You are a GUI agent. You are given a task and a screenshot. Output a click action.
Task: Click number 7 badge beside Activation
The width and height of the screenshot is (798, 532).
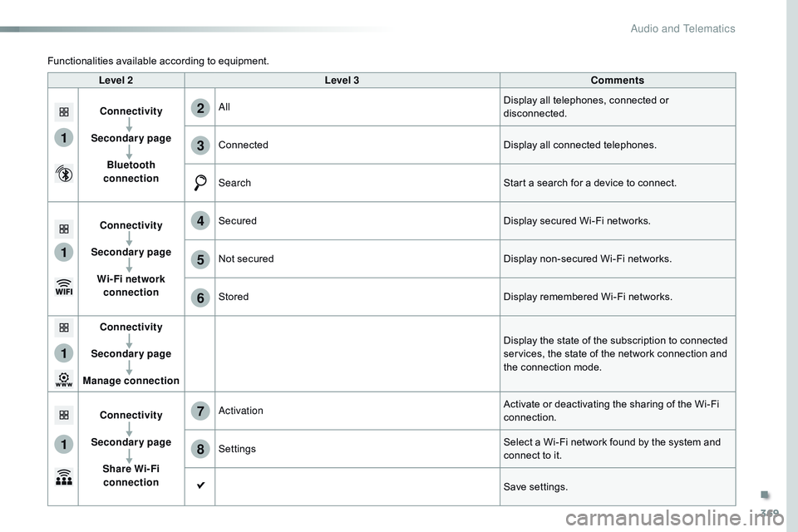pos(200,411)
